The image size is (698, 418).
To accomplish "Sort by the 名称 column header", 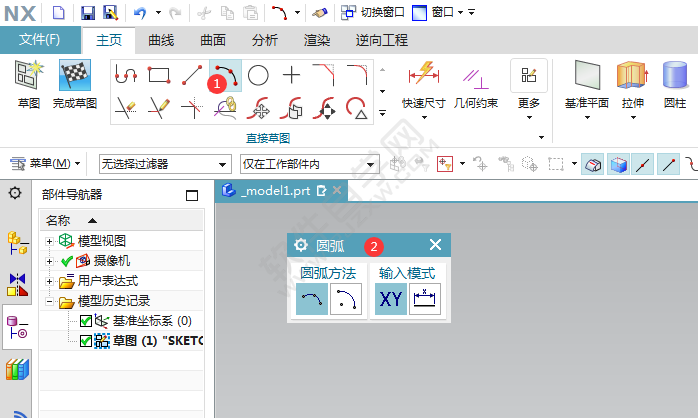I will click(122, 220).
